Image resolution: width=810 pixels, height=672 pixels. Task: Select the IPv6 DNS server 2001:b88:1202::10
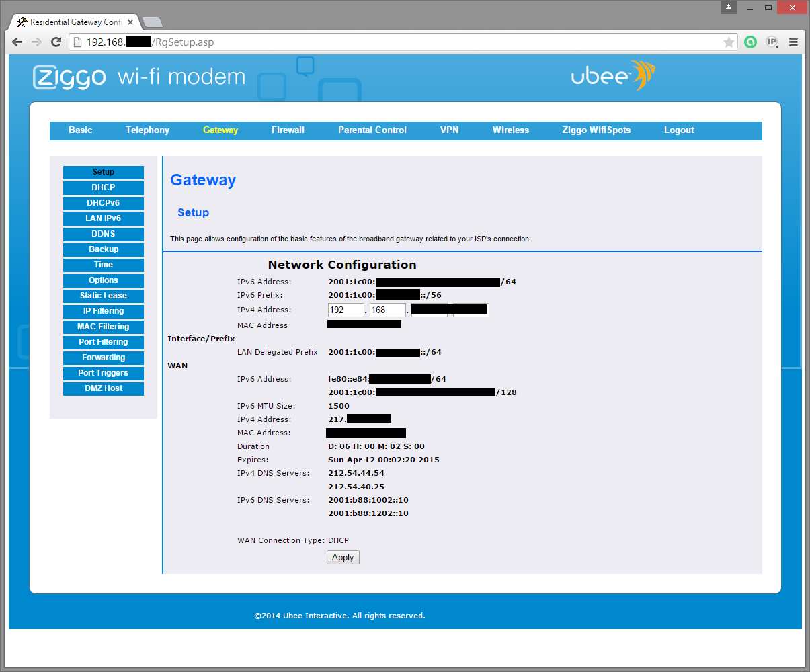368,513
